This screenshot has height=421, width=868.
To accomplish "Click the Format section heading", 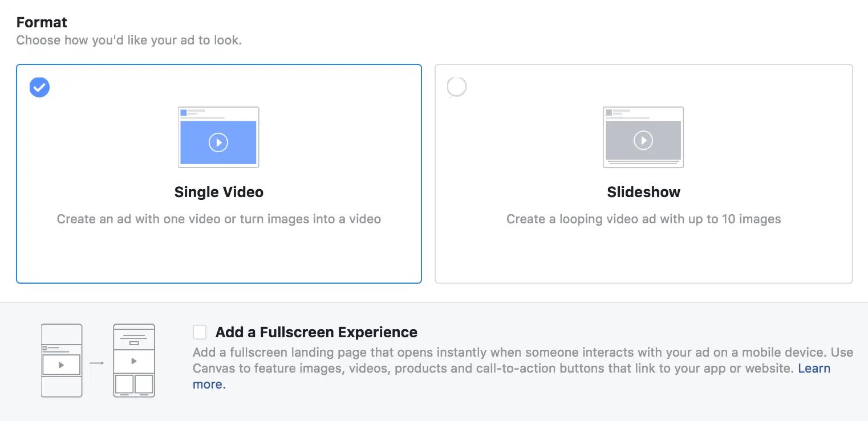I will [41, 22].
